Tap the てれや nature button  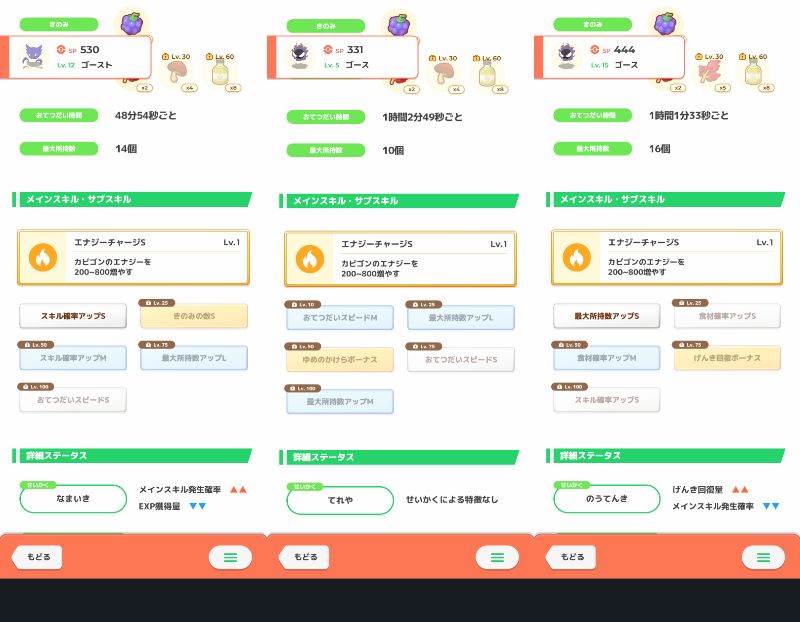tap(340, 500)
